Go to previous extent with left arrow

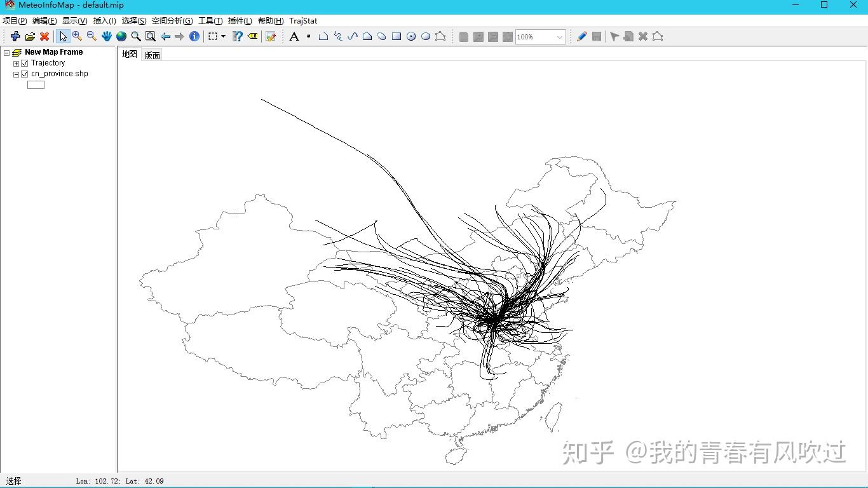click(x=165, y=37)
